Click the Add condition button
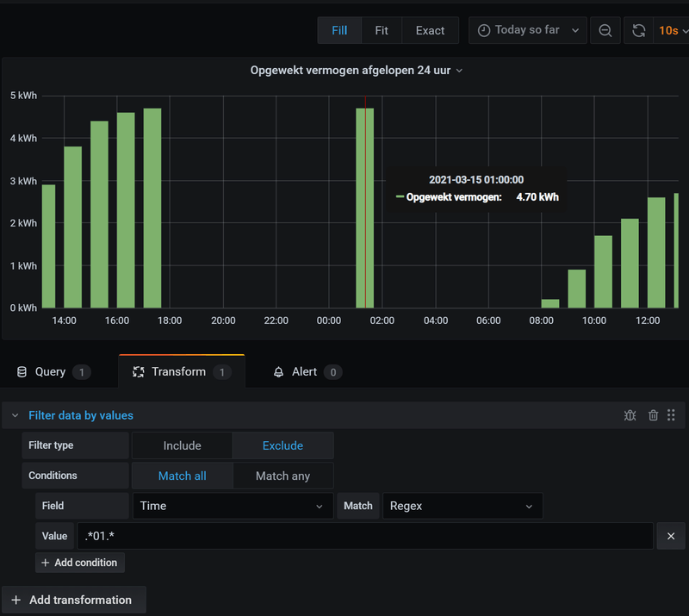689x616 pixels. coord(79,563)
